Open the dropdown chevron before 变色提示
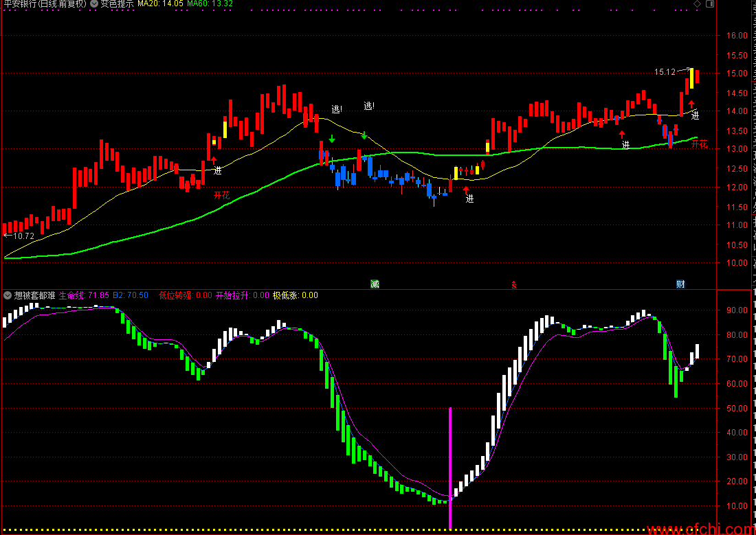The height and width of the screenshot is (535, 756). tap(94, 4)
